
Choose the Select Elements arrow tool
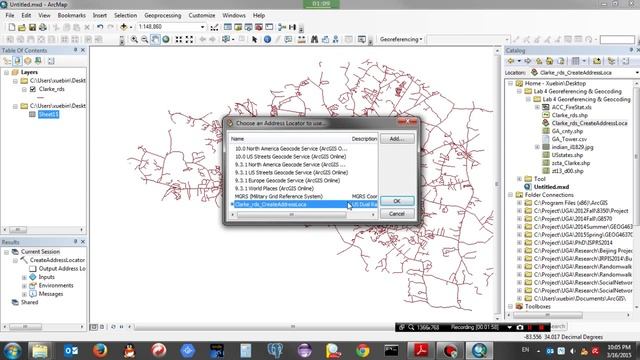(x=255, y=40)
